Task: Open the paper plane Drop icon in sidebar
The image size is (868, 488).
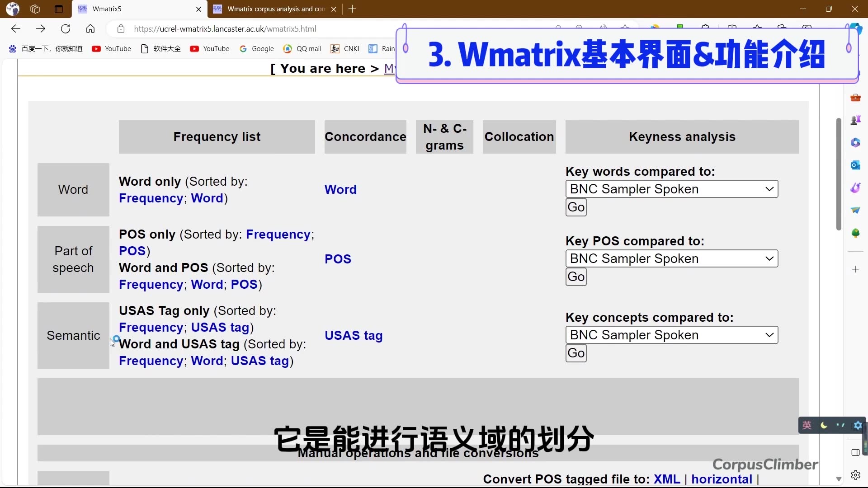Action: 856,210
